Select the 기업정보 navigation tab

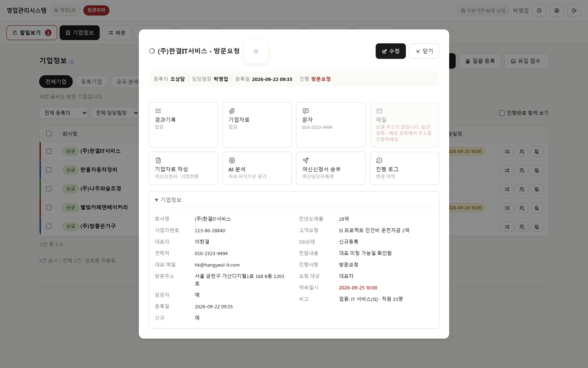tap(80, 33)
